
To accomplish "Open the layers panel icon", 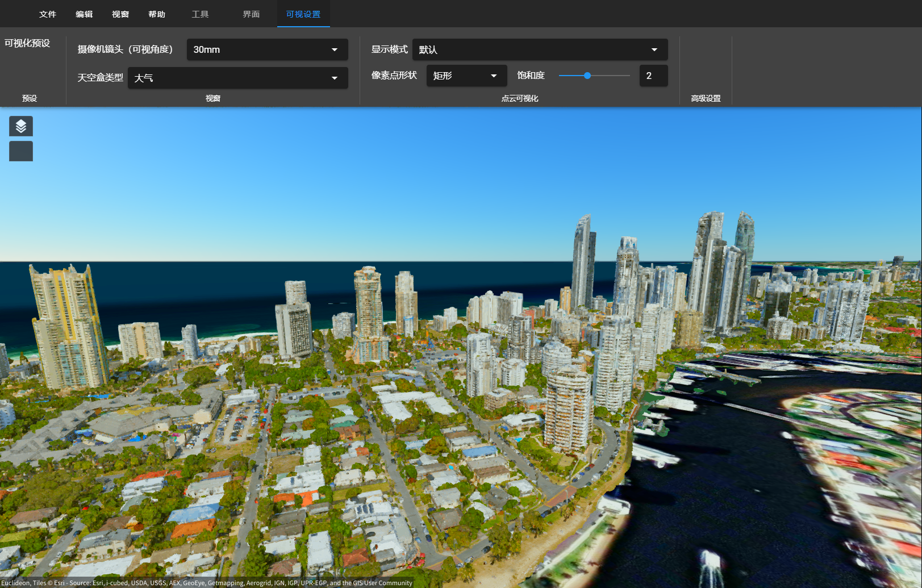I will click(21, 126).
